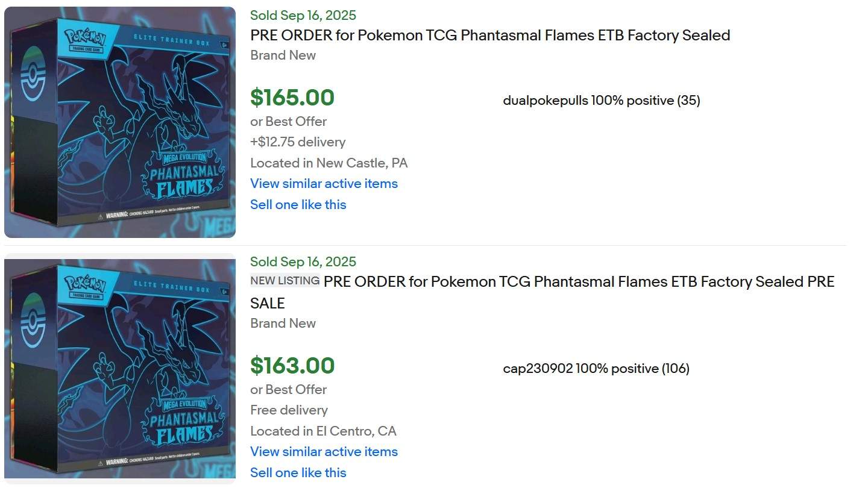Image resolution: width=868 pixels, height=488 pixels.
Task: Click View similar active items for $165.00 listing
Action: pyautogui.click(x=324, y=183)
